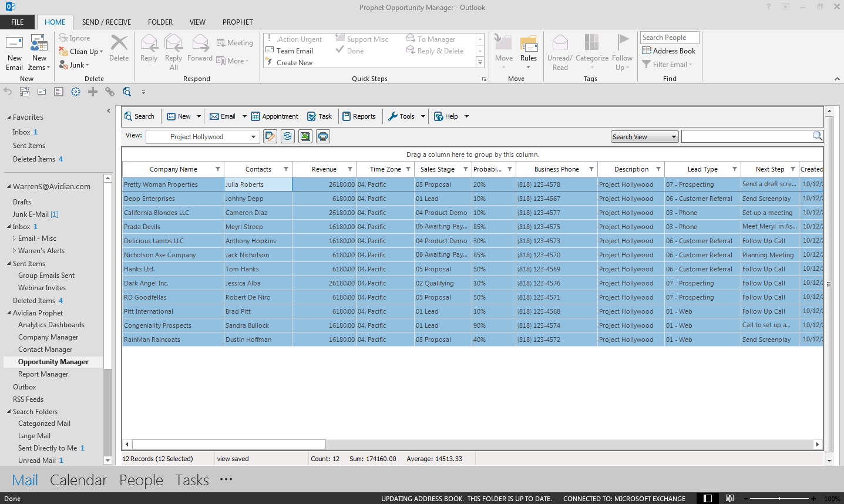
Task: Open the PROPHET ribbon tab
Action: point(237,22)
